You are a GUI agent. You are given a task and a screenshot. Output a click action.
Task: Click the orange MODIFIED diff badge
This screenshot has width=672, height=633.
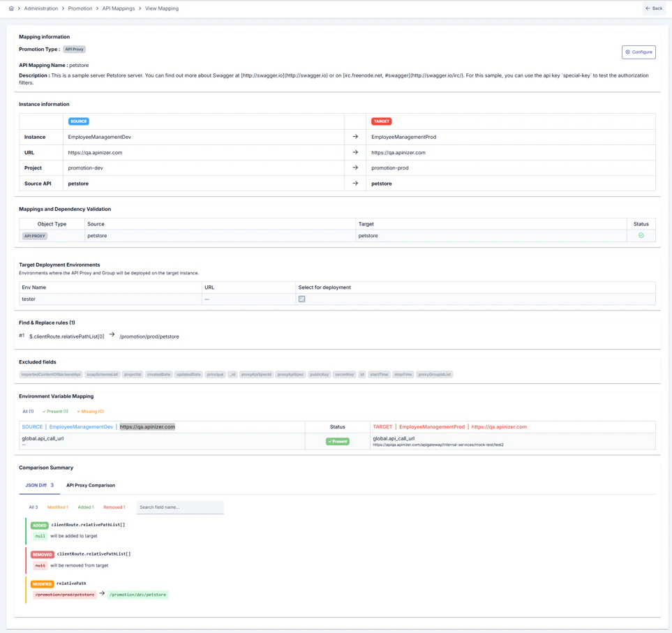[x=42, y=583]
